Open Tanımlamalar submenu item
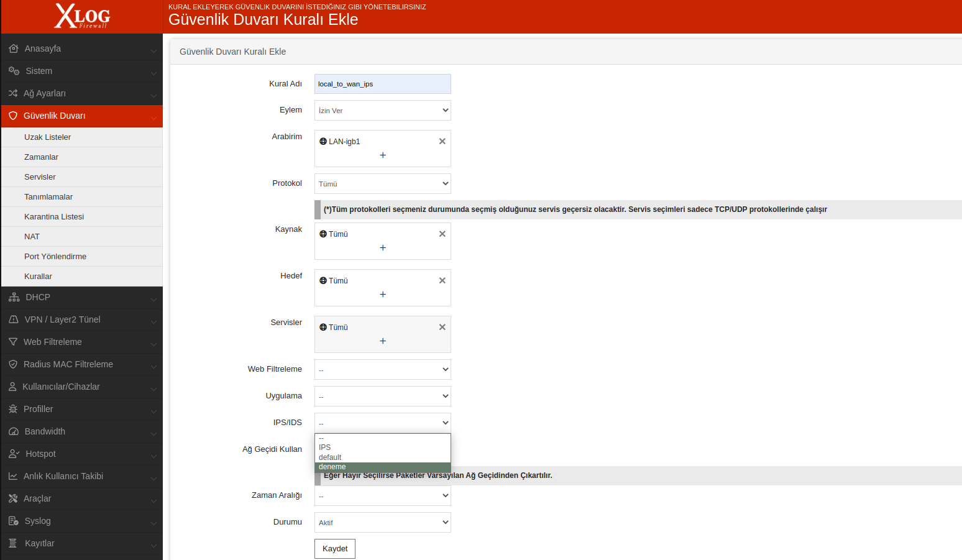 (82, 197)
